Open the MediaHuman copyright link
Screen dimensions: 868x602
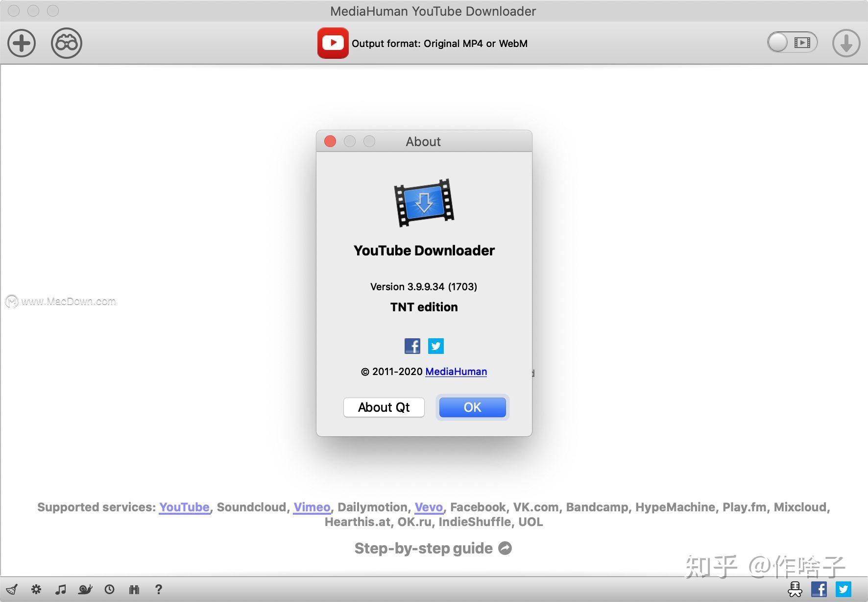[x=456, y=372]
